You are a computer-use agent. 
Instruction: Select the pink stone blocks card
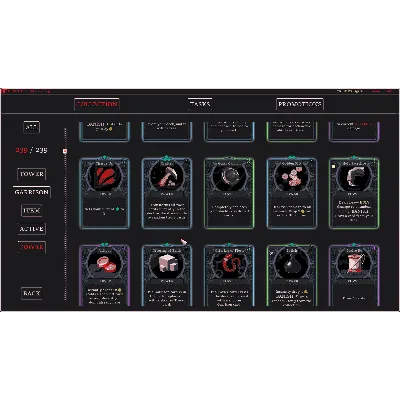(x=167, y=276)
